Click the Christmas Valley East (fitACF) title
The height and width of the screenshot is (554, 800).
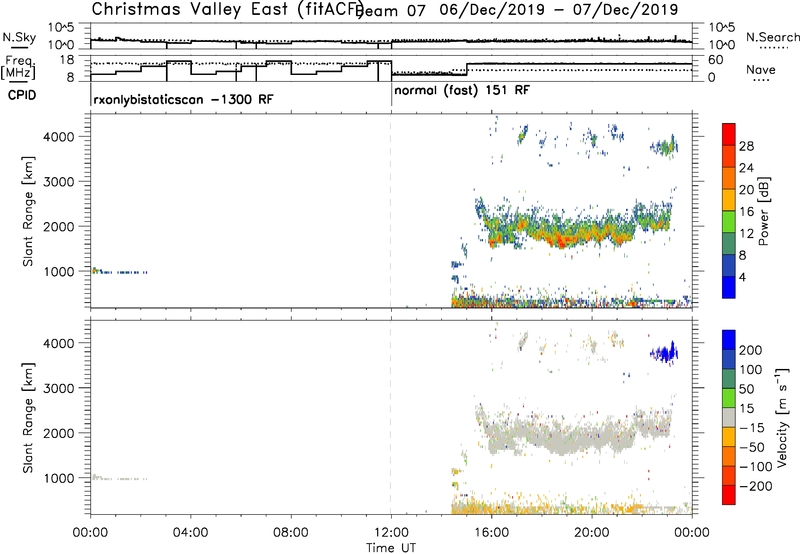(x=228, y=9)
